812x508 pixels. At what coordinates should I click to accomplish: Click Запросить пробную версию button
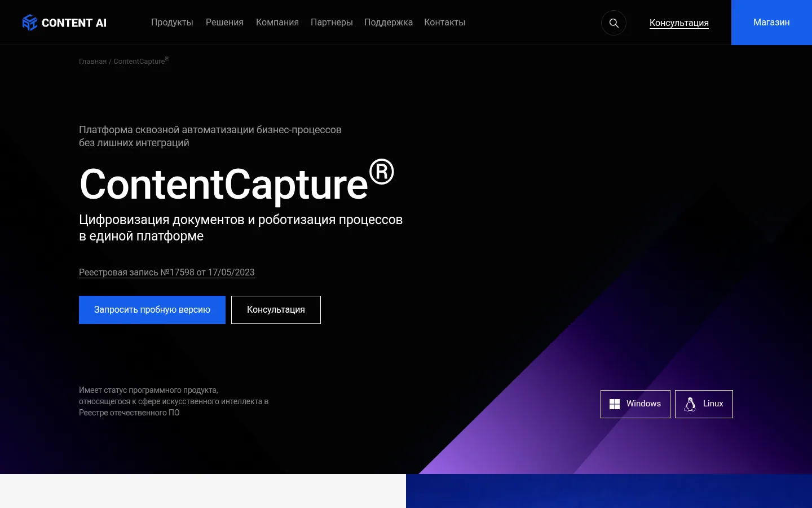(152, 310)
